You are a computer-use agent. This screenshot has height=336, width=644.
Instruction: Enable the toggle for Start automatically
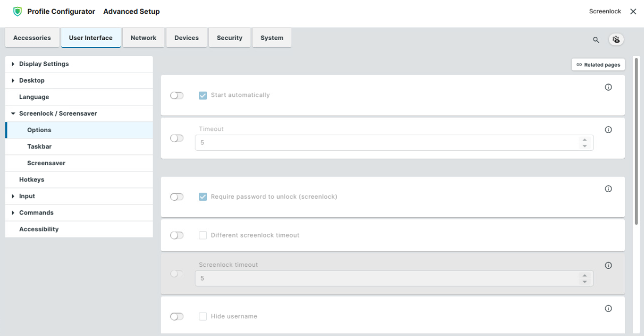[177, 95]
